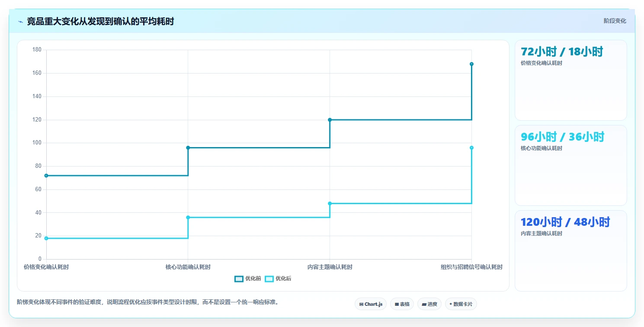The width and height of the screenshot is (644, 327).
Task: Select the 表格 tag button
Action: click(402, 304)
